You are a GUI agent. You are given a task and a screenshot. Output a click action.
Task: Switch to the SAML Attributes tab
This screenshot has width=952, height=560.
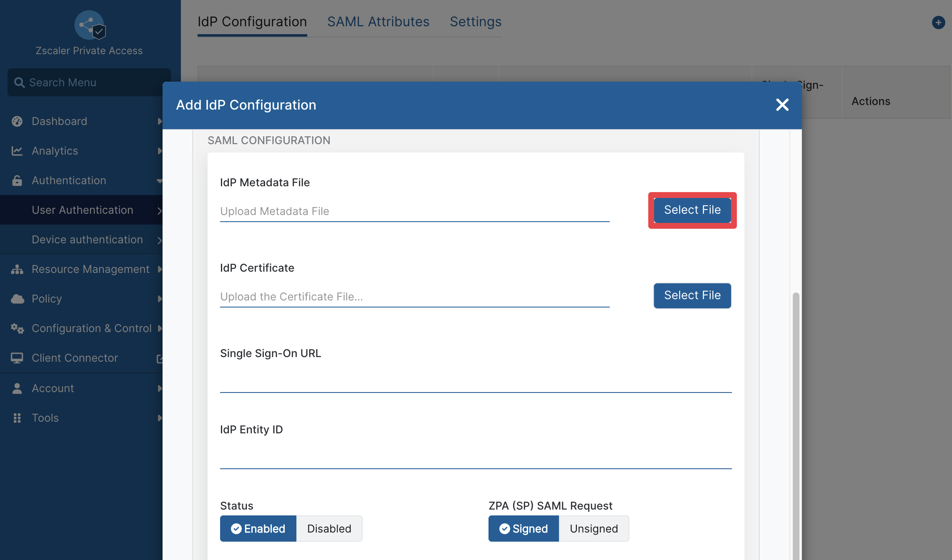click(x=378, y=22)
